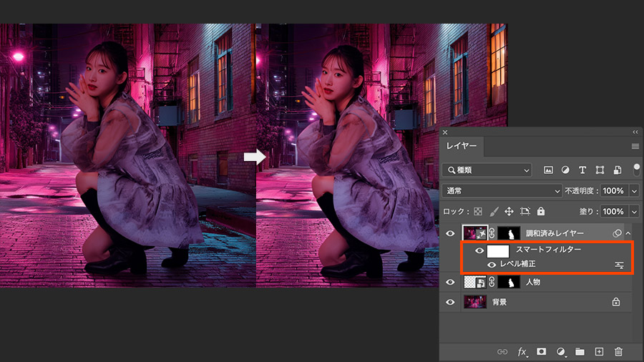Hide the 調和済みレイヤー layer
This screenshot has width=644, height=362.
tap(450, 233)
